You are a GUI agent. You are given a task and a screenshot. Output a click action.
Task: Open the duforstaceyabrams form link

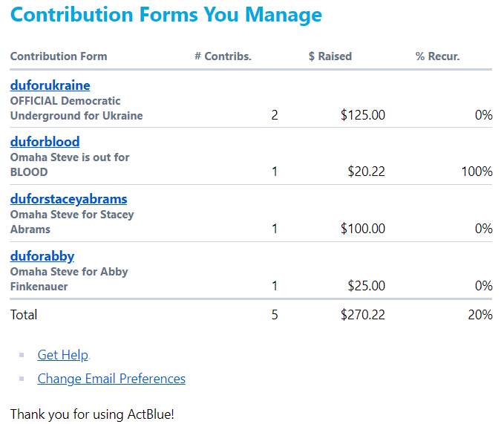68,199
